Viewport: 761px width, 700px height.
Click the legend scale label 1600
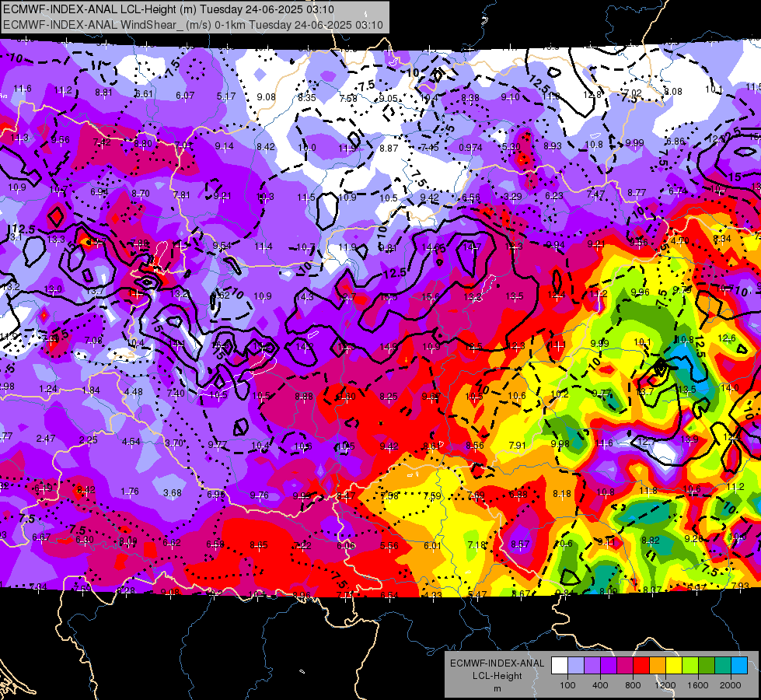coord(698,685)
